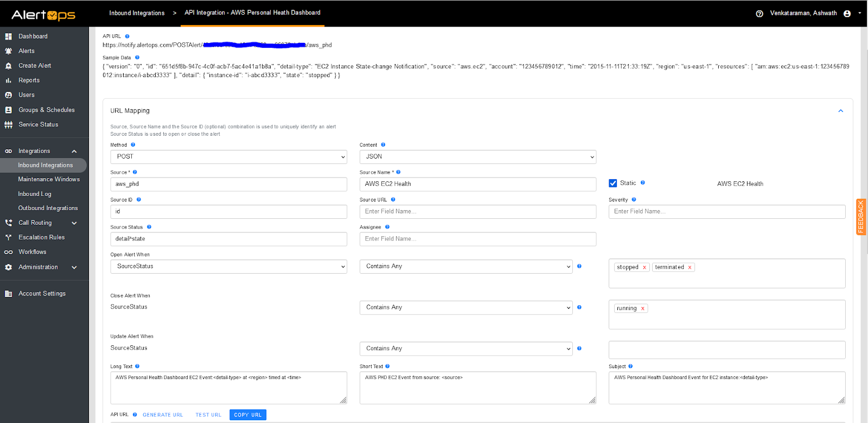Open Maintenance Windows in sidebar
The height and width of the screenshot is (423, 868).
pos(49,179)
